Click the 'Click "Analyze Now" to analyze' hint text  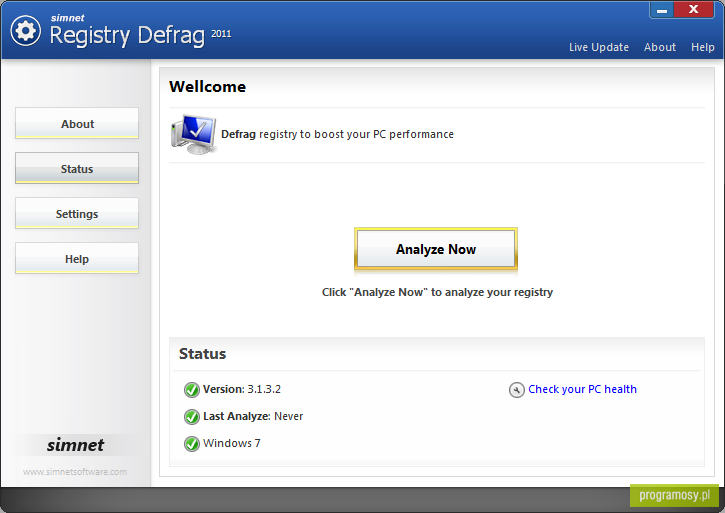point(437,292)
